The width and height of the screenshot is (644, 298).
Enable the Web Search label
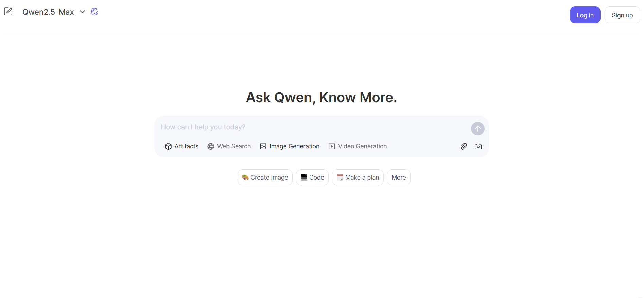click(234, 146)
